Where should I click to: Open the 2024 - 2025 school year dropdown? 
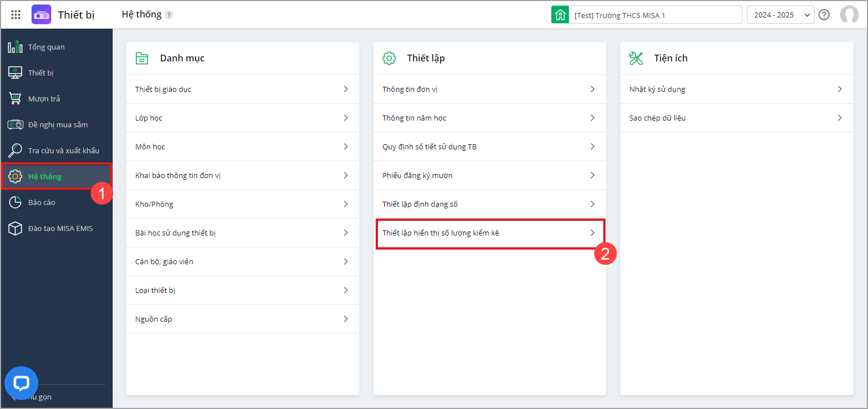[x=780, y=15]
